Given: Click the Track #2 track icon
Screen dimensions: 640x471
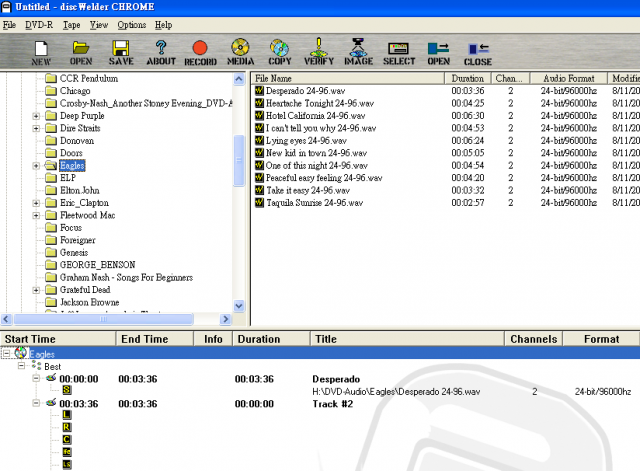Looking at the screenshot, I should pos(51,403).
